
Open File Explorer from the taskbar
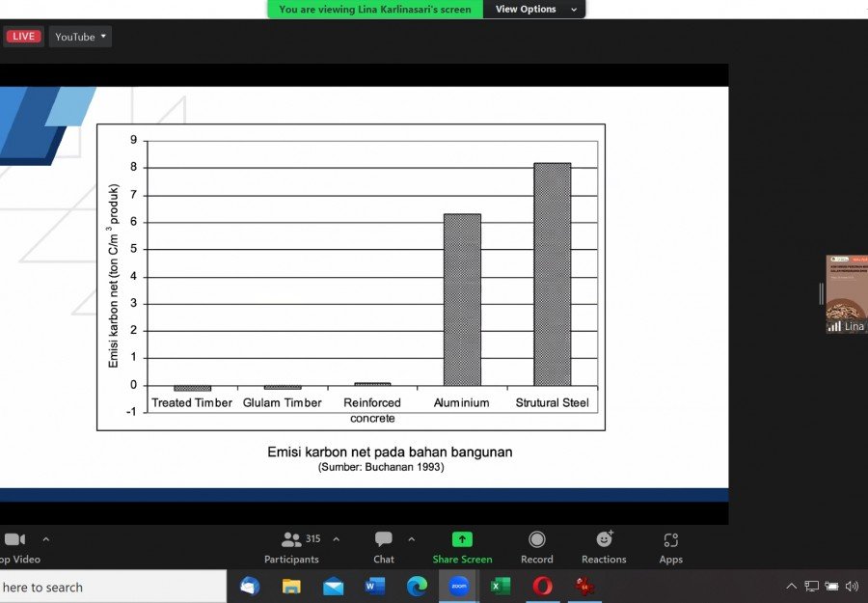[x=291, y=586]
